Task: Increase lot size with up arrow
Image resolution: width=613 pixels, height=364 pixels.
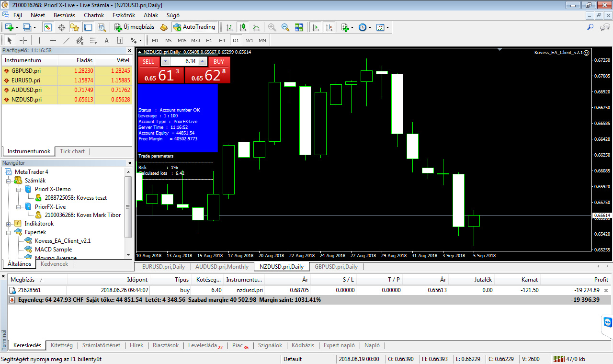Action: point(202,61)
